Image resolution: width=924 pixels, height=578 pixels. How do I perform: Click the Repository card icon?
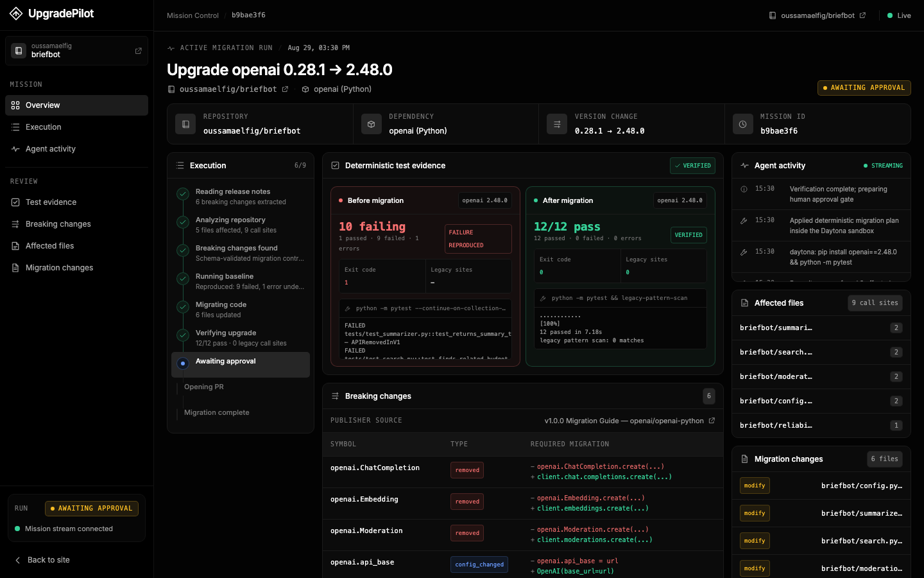(185, 124)
